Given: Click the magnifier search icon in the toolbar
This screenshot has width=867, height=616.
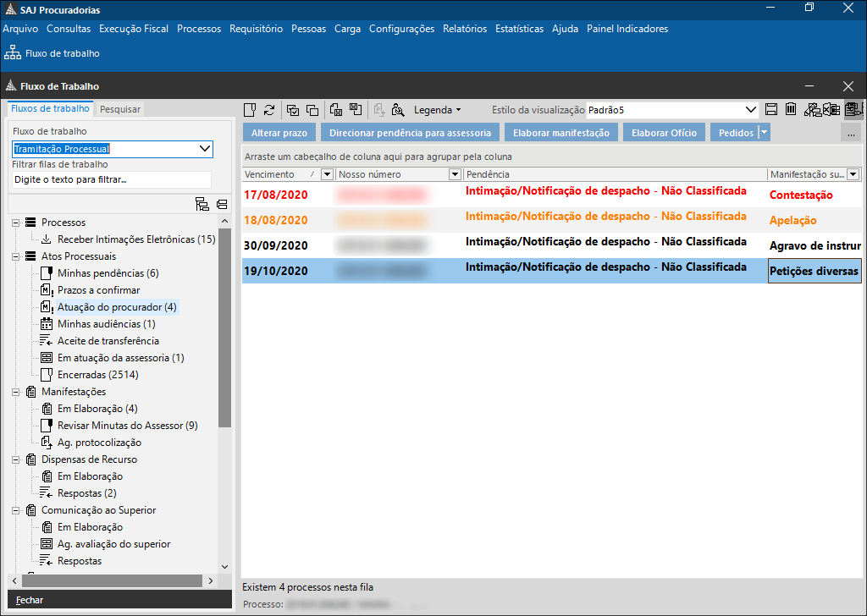Looking at the screenshot, I should coord(397,110).
